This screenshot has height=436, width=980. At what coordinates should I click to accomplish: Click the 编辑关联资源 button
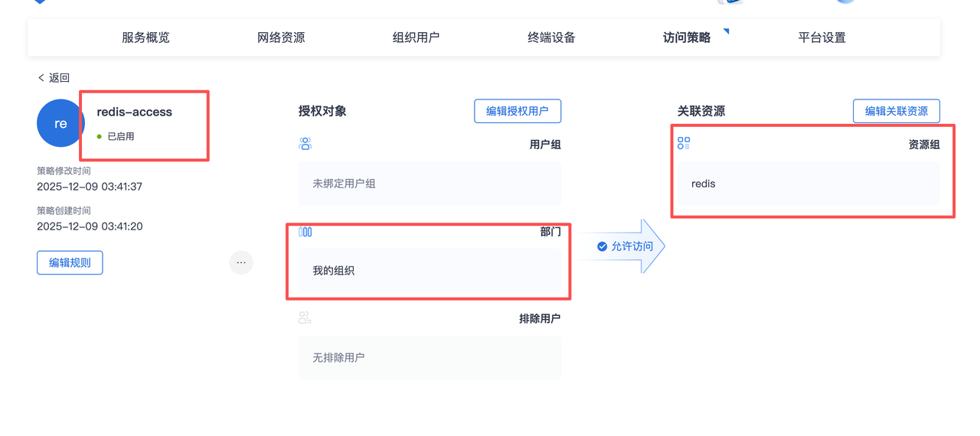click(x=896, y=111)
